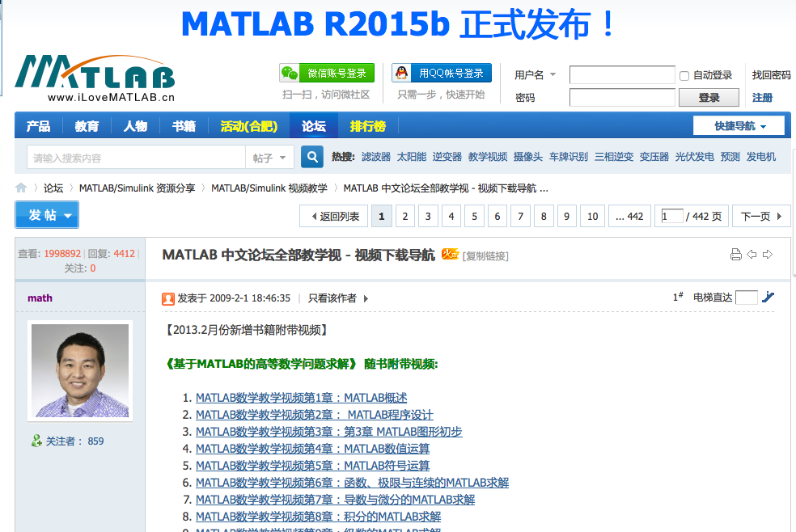Open video link 第1章：MATLAB概述
This screenshot has width=796, height=532.
301,398
